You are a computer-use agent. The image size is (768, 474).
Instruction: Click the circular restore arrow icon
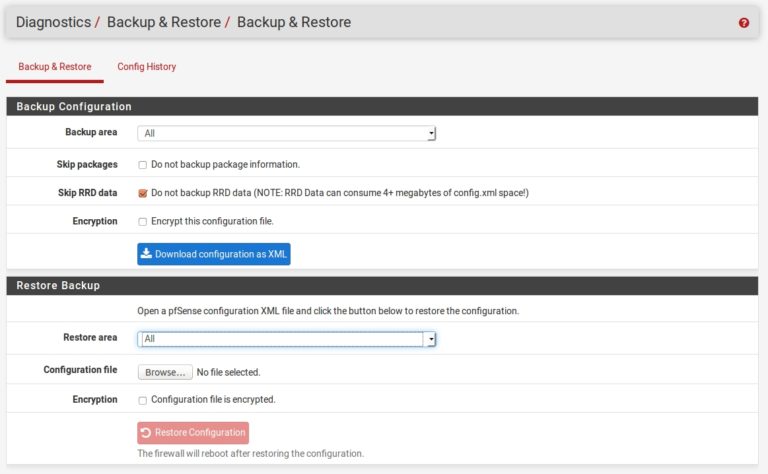(145, 432)
